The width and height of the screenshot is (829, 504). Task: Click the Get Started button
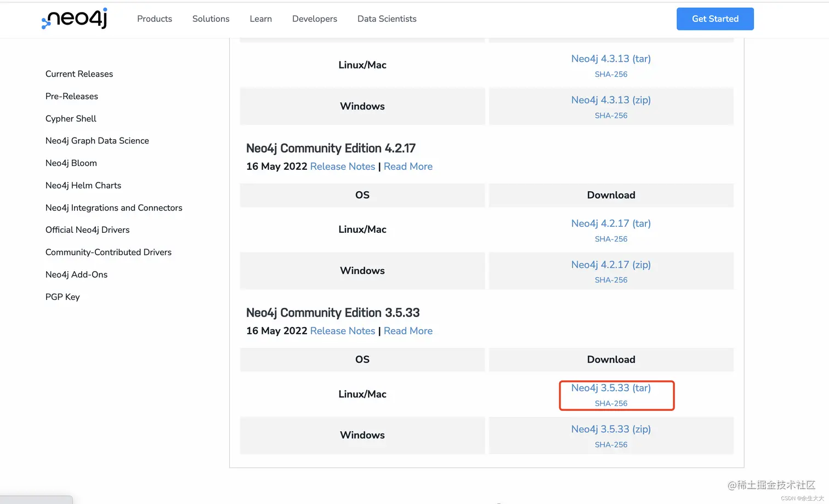pos(715,19)
